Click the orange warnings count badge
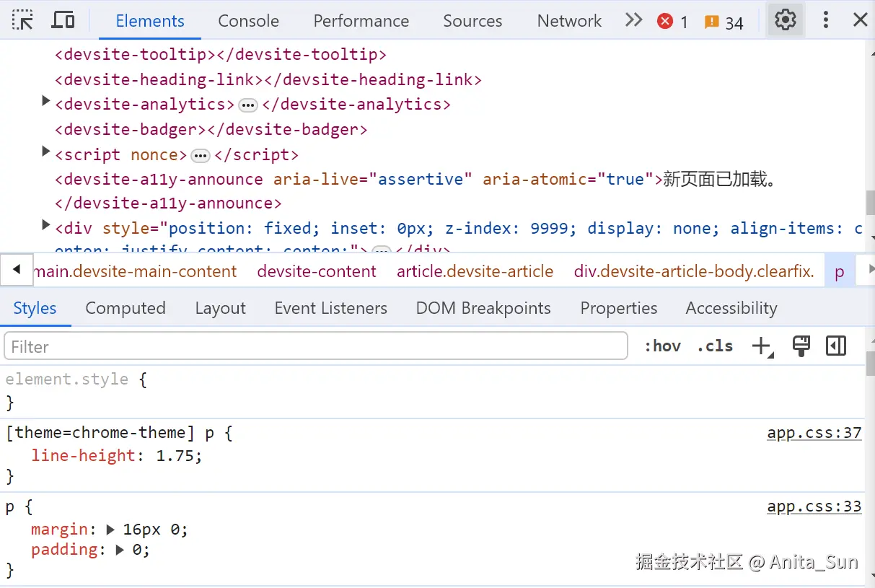This screenshot has width=875, height=588. (x=724, y=22)
